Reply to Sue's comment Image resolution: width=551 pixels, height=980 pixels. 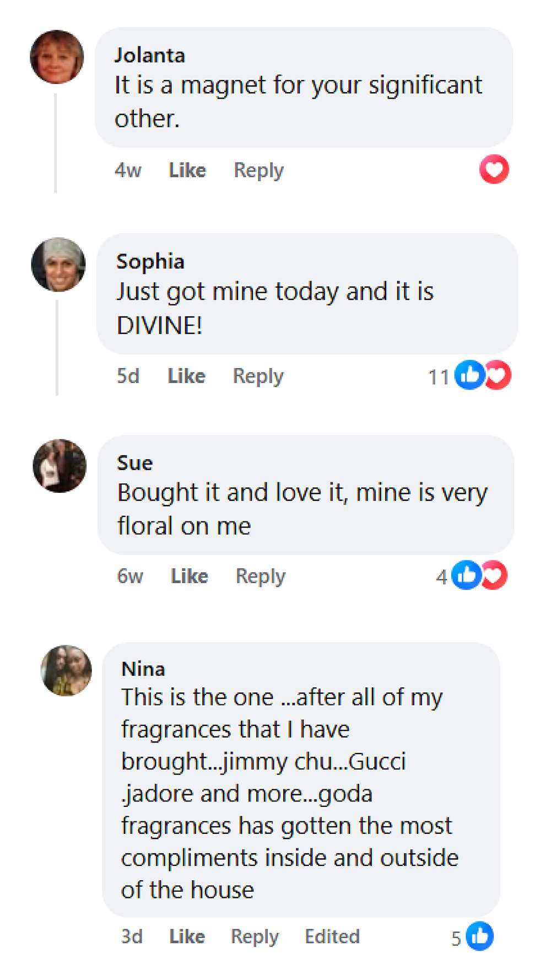coord(261,576)
